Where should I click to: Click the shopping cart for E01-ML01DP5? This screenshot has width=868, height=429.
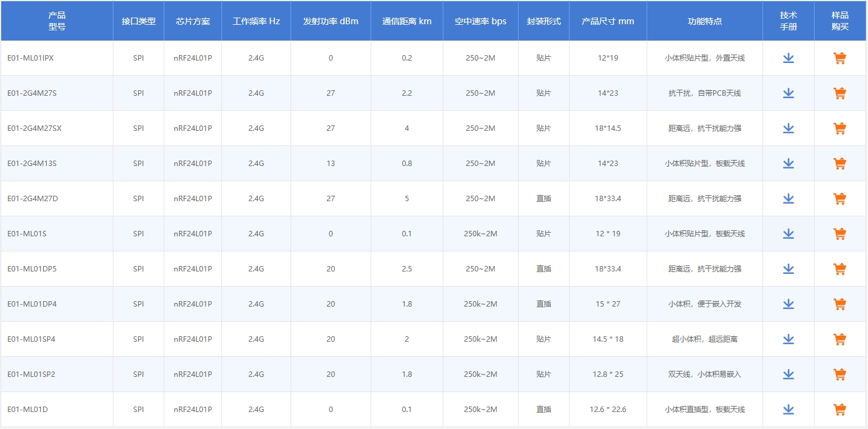pos(839,268)
